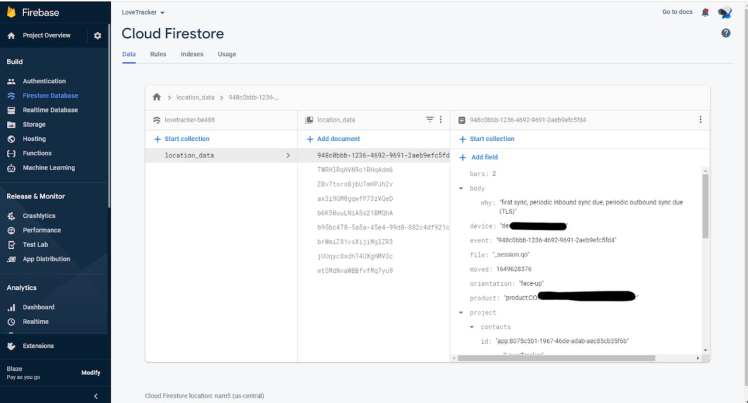Click the home icon in breadcrumb

157,97
